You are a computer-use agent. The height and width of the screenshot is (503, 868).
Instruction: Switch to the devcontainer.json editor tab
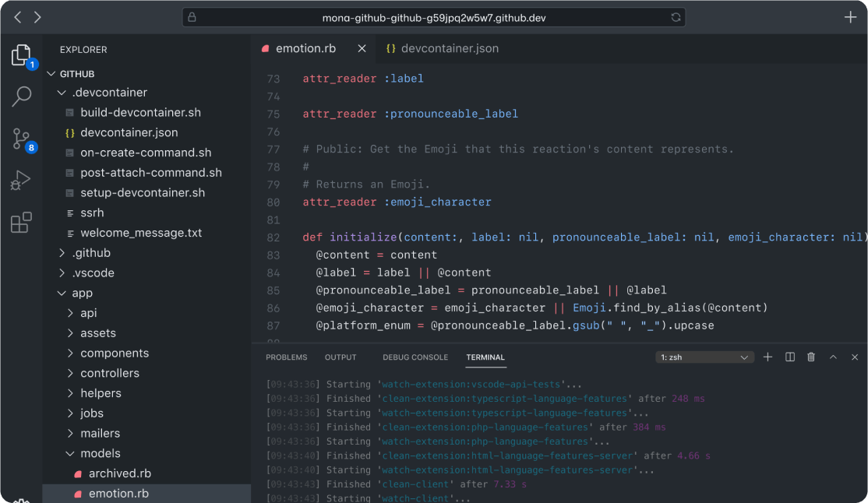(x=450, y=48)
